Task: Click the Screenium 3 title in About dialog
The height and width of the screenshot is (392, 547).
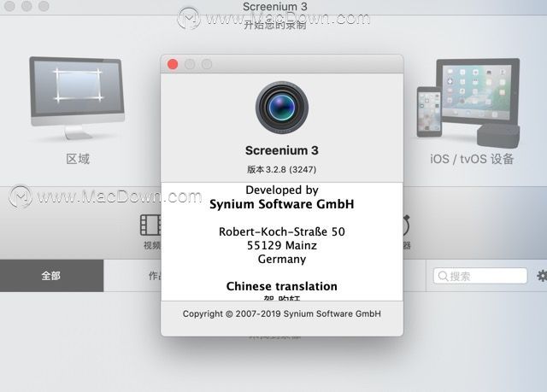Action: (282, 150)
